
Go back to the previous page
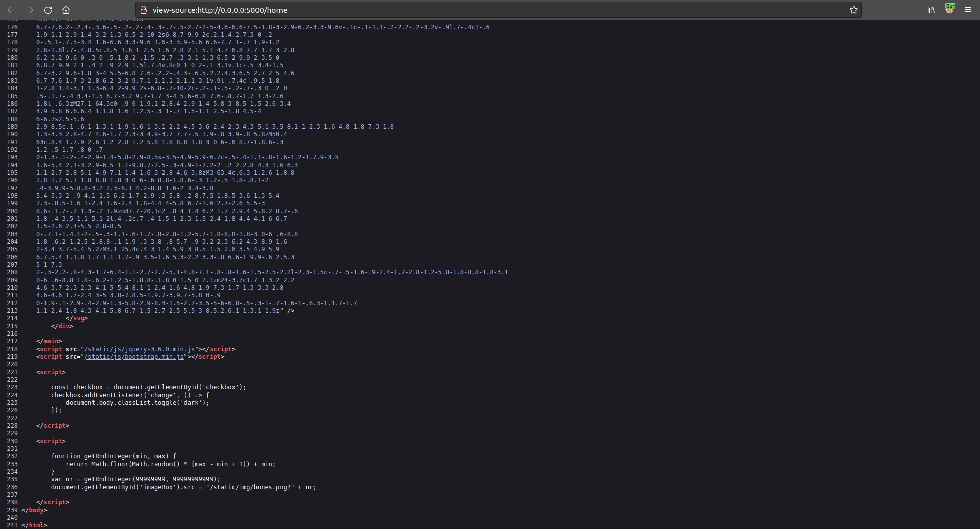point(11,10)
